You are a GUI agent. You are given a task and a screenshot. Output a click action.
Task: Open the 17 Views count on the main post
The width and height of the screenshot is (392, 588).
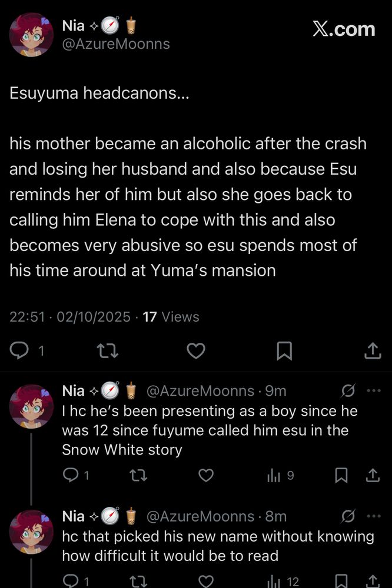[x=171, y=317]
